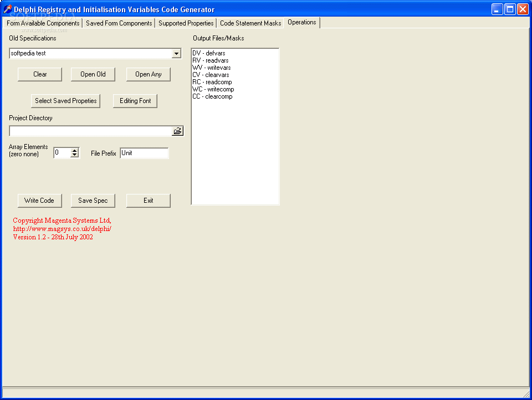Click the Clear button
This screenshot has width=532, height=400.
coord(40,74)
